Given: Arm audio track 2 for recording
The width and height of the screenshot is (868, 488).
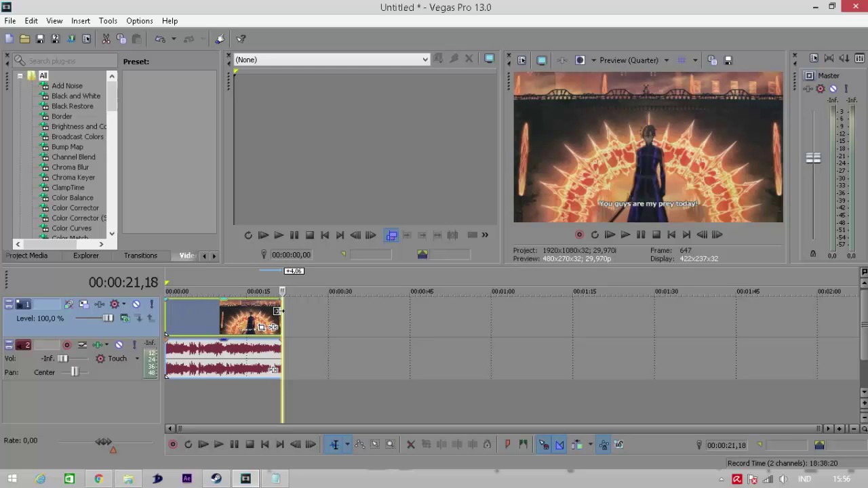Looking at the screenshot, I should [x=66, y=345].
